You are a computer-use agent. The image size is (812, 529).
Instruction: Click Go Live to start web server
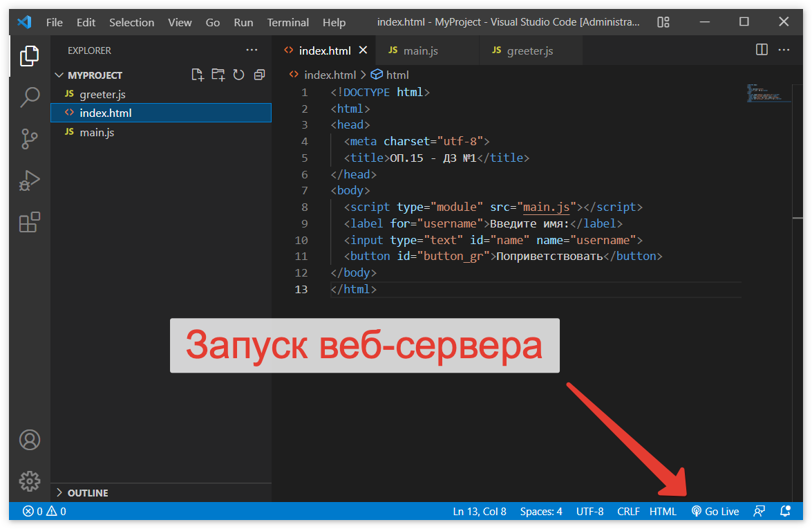(x=715, y=512)
